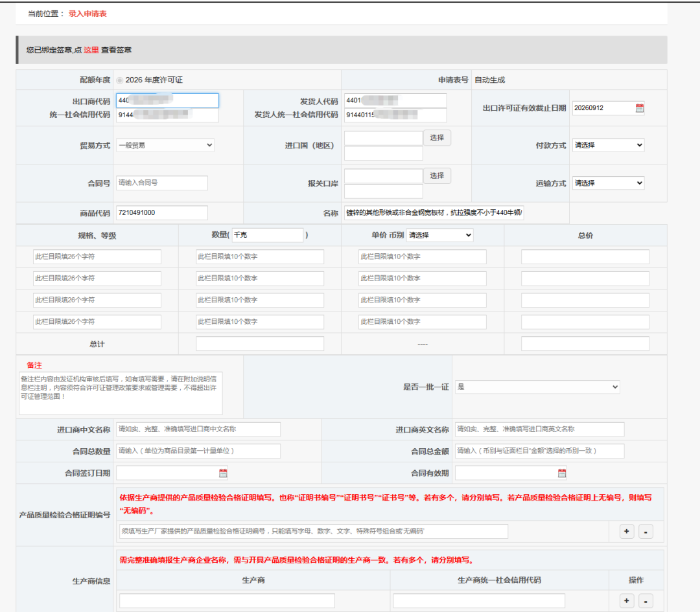700x612 pixels.
Task: Open the 运输方式 dropdown
Action: click(x=607, y=183)
